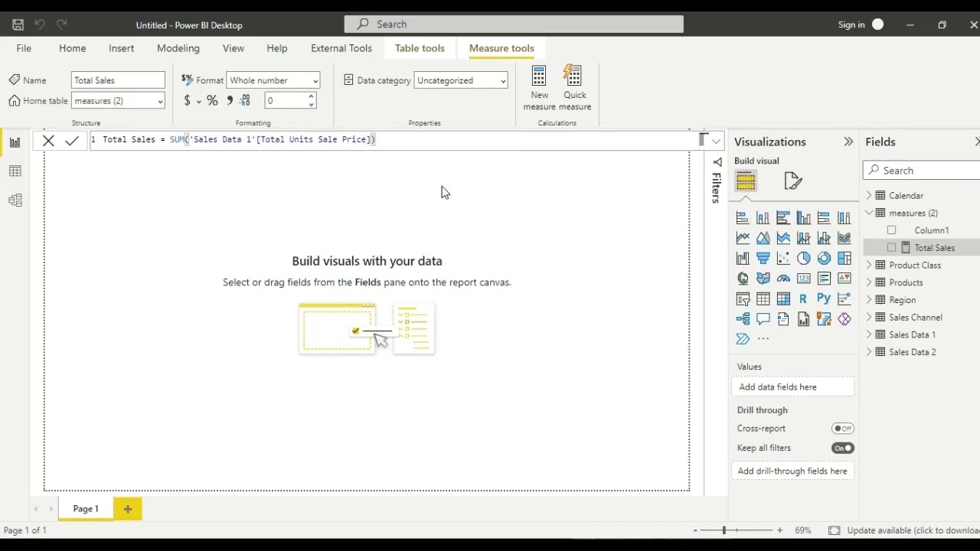Select the Q&A speech bubble visual
The height and width of the screenshot is (551, 980).
click(x=763, y=319)
